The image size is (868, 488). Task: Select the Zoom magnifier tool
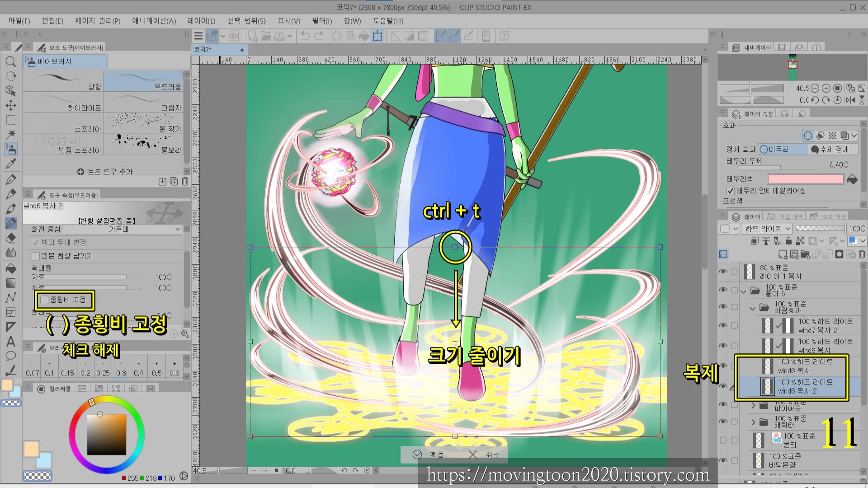pos(11,61)
